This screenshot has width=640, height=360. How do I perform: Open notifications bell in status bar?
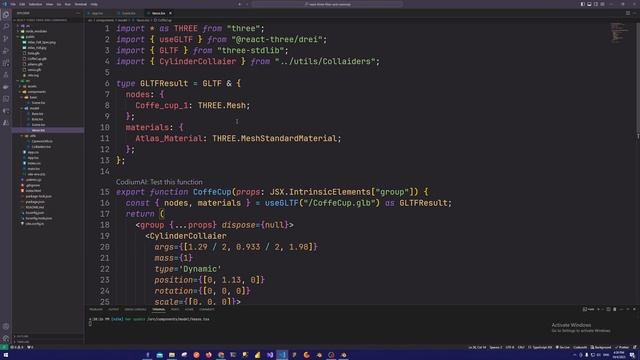pos(635,347)
